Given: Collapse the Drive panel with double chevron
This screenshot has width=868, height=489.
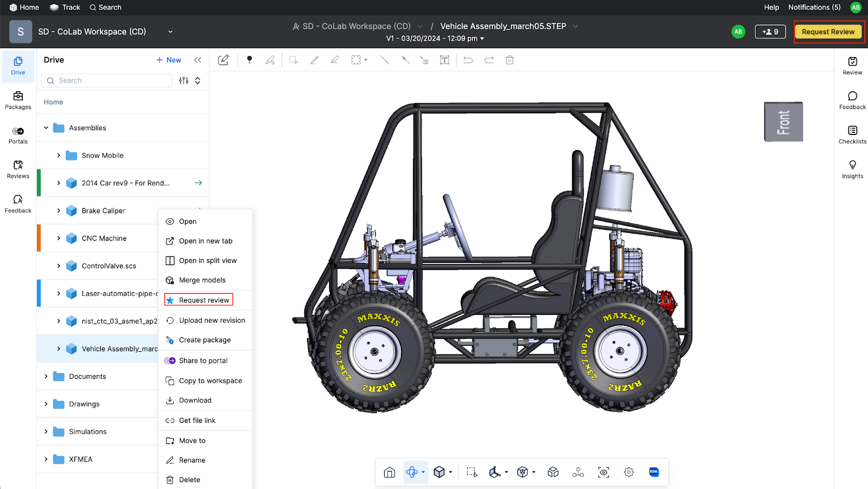Looking at the screenshot, I should coord(198,60).
